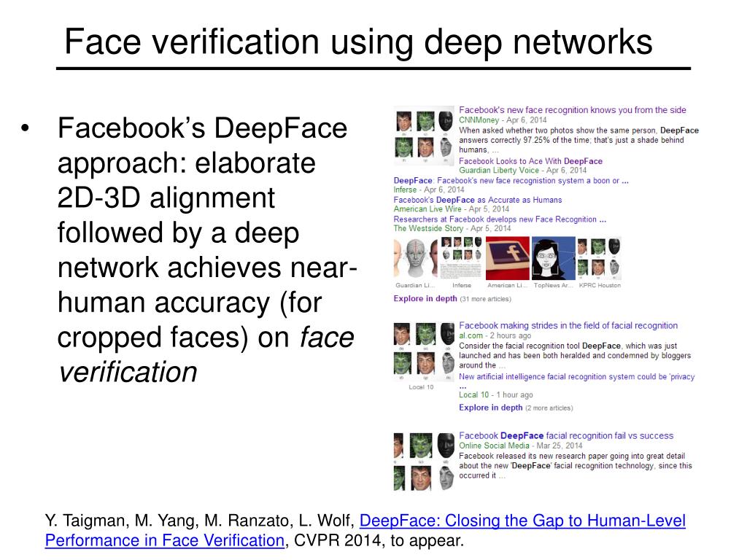This screenshot has height=560, width=747.
Task: Click the 'American Live Wire - Apr 5, 2014' source
Action: (451, 209)
